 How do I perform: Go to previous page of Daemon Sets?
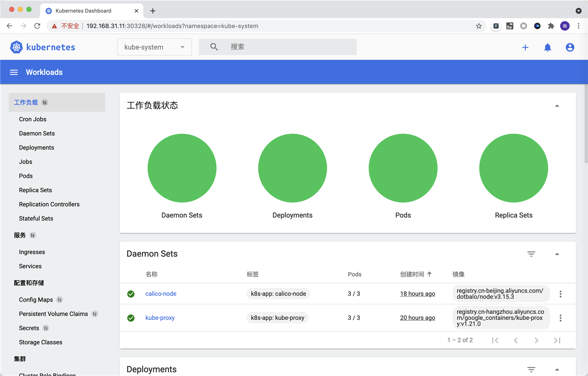click(516, 340)
